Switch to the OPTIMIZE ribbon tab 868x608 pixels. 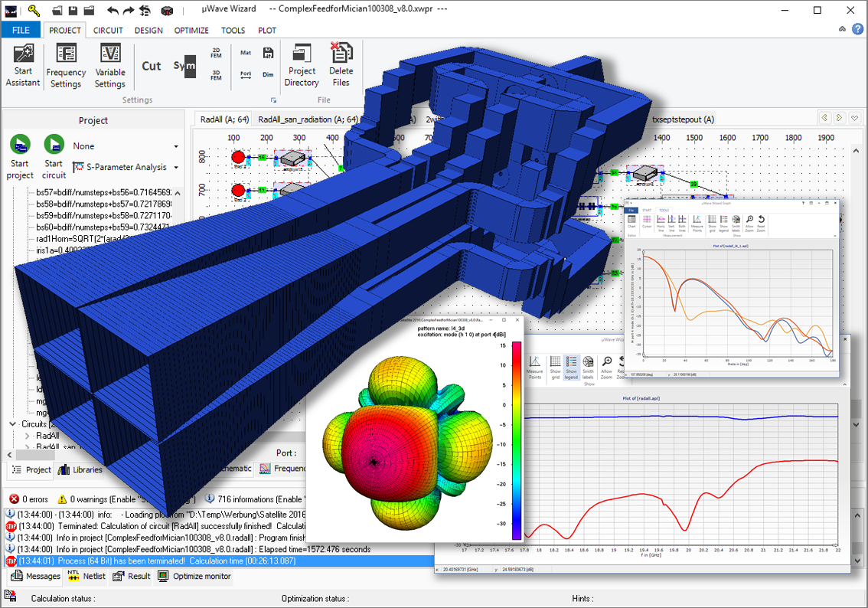click(x=191, y=31)
